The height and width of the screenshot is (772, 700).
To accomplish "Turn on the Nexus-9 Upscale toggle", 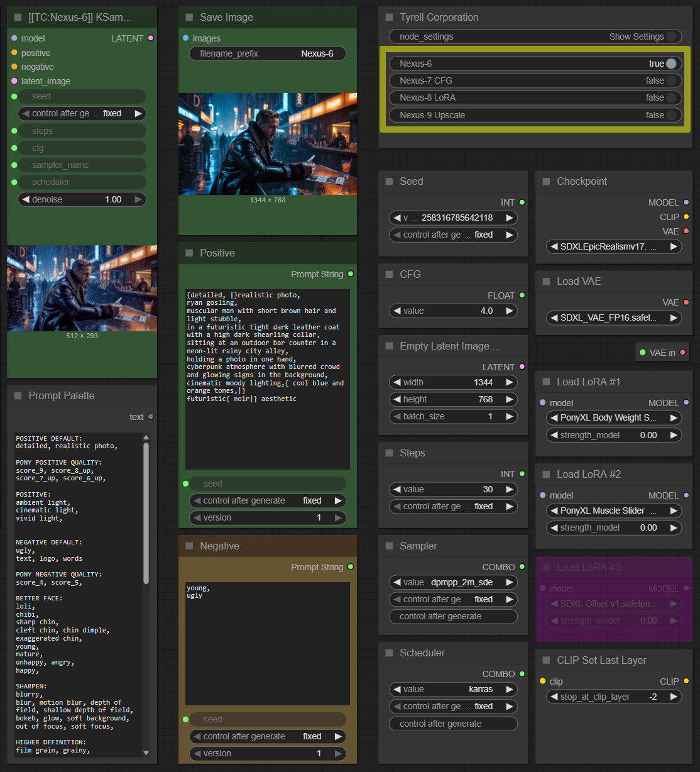I will point(671,115).
